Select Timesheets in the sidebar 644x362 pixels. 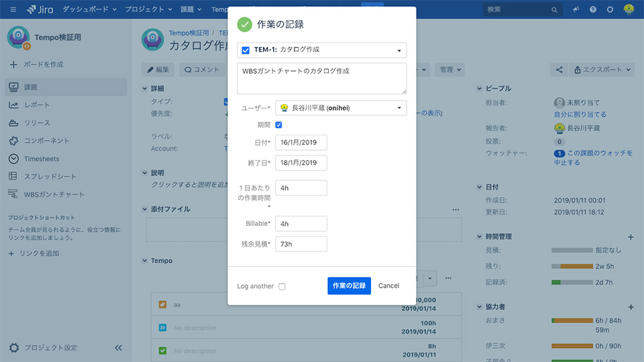coord(42,159)
